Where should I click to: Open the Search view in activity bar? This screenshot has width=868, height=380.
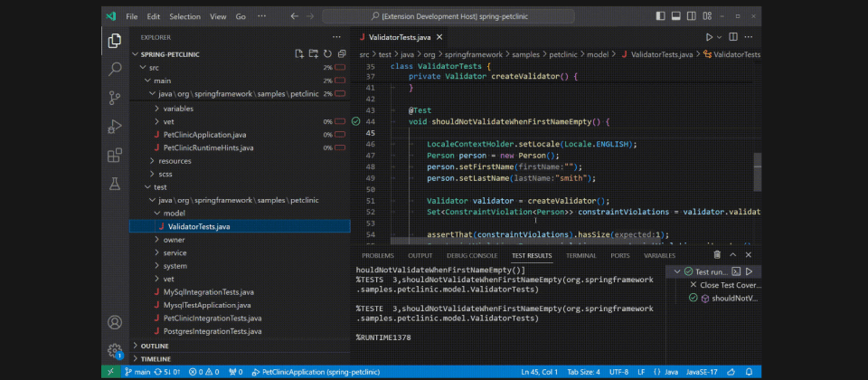tap(115, 70)
